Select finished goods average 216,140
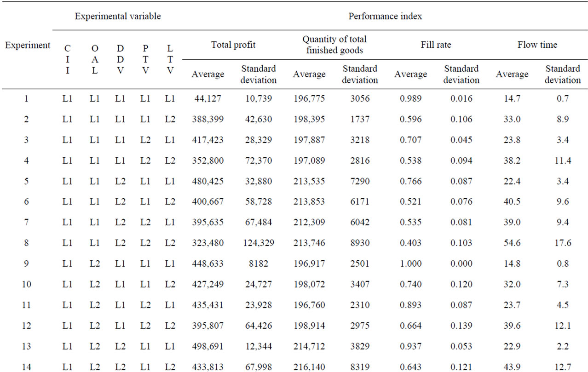 tap(309, 366)
